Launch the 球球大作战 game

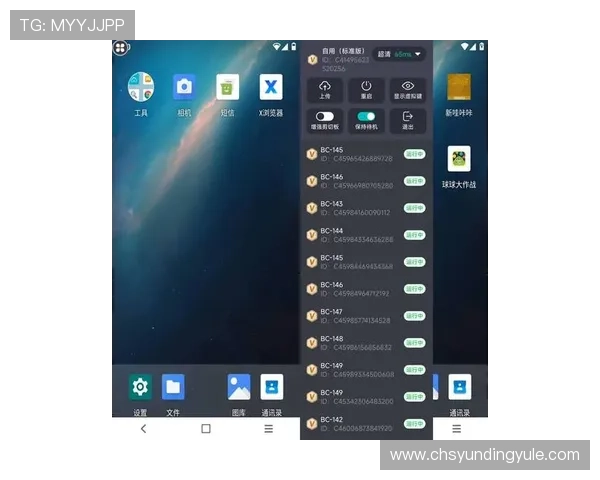459,159
